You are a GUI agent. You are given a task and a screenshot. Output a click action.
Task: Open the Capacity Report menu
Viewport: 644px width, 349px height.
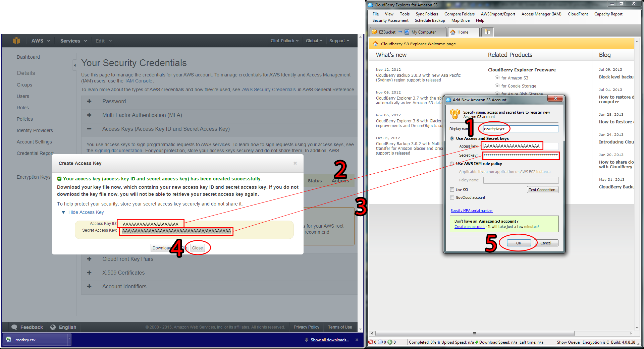point(608,14)
